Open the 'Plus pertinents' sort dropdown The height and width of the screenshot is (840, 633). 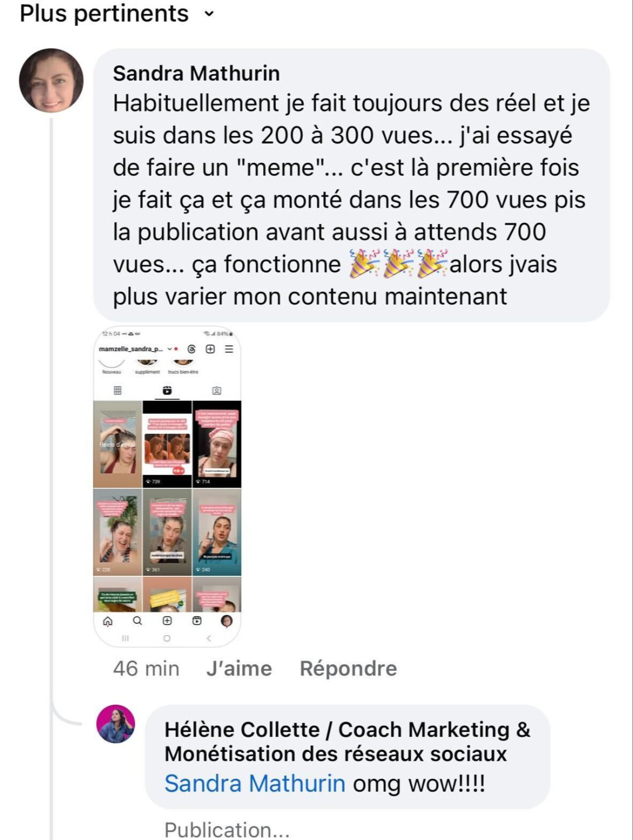(117, 13)
